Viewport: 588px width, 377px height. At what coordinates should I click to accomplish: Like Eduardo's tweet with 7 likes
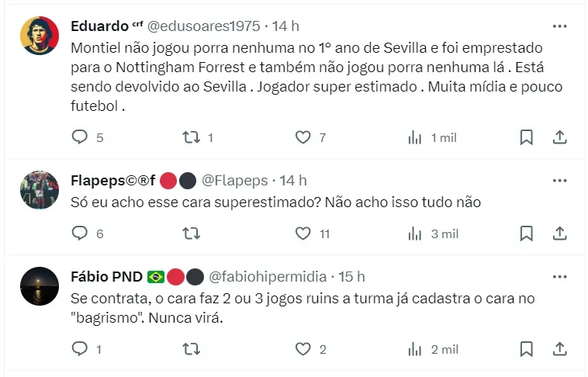pos(303,137)
